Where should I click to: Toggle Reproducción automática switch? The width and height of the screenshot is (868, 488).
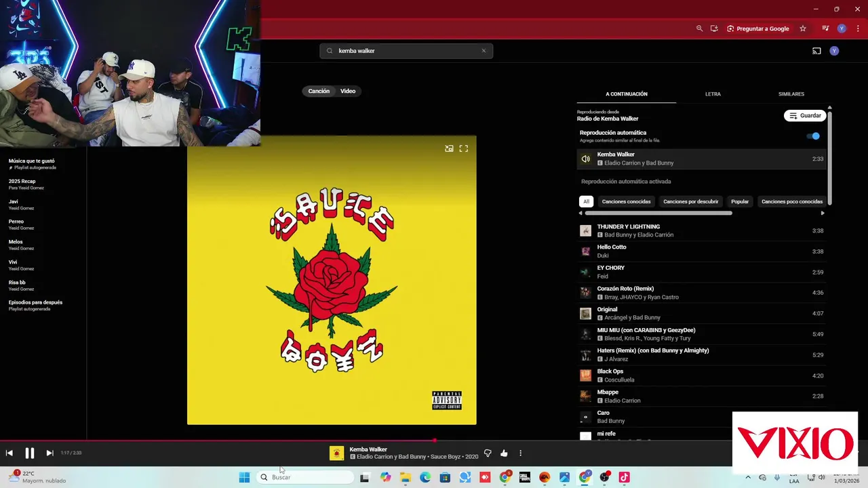tap(813, 136)
